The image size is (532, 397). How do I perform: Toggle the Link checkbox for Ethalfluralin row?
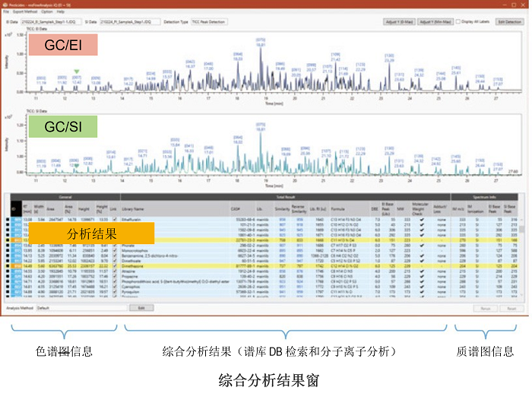coord(114,218)
